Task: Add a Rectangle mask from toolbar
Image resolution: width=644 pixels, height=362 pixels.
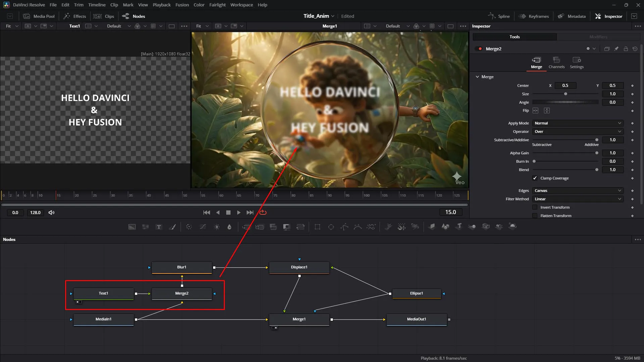Action: click(x=317, y=227)
